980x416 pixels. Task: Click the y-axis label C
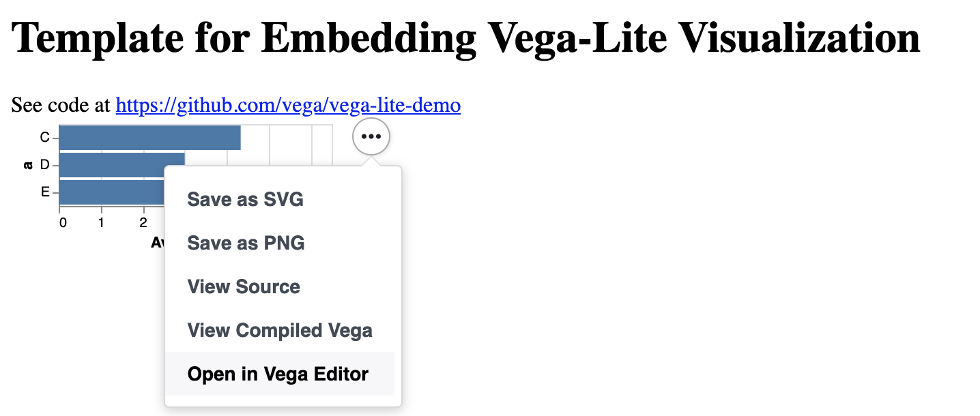pos(45,138)
